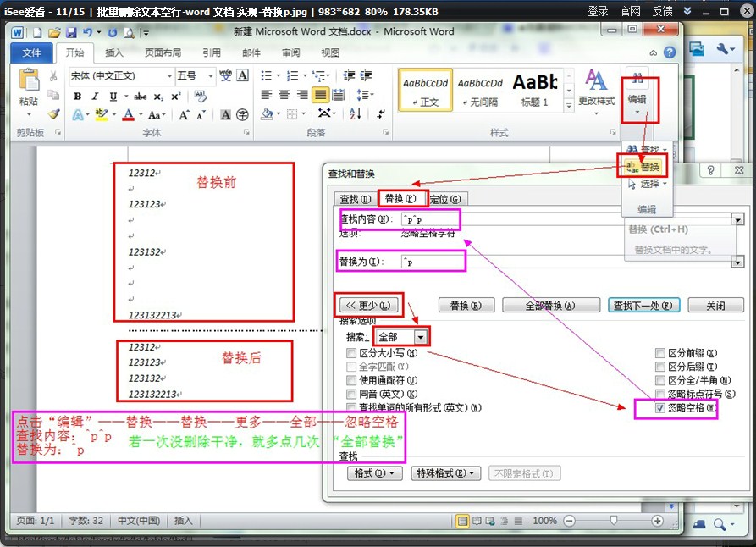Image resolution: width=756 pixels, height=547 pixels.
Task: Click the font color red A button
Action: 128,115
